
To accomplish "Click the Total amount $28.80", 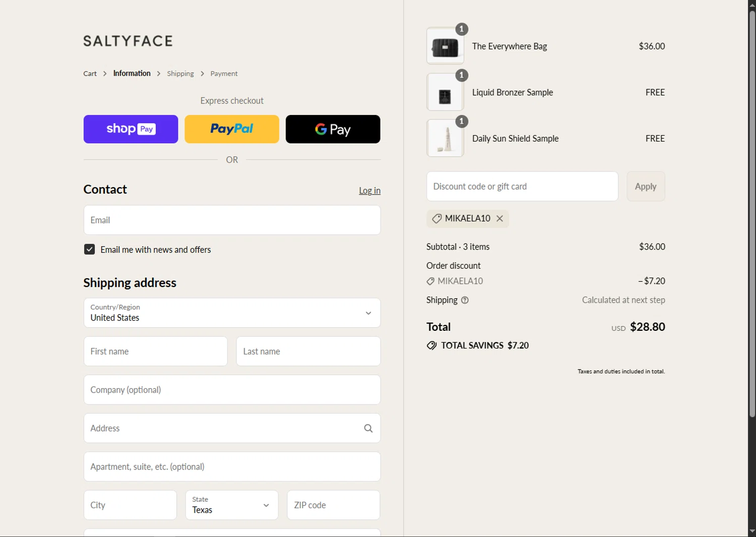I will coord(648,327).
